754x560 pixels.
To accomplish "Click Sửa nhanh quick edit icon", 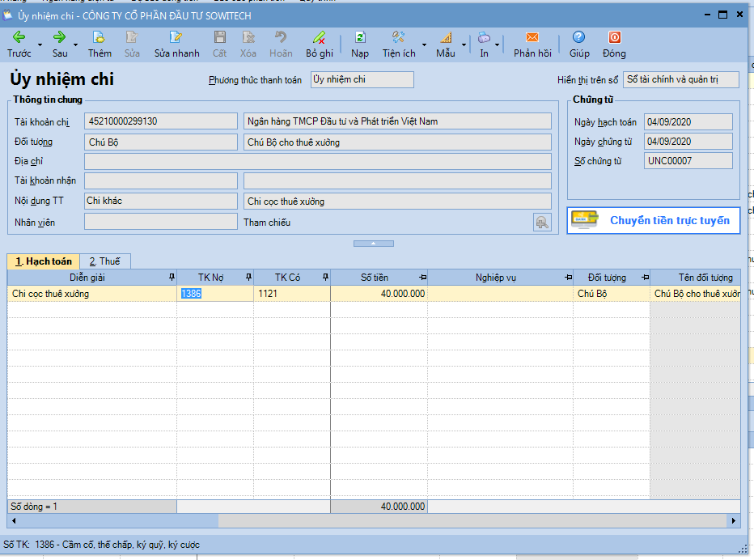I will [x=176, y=37].
